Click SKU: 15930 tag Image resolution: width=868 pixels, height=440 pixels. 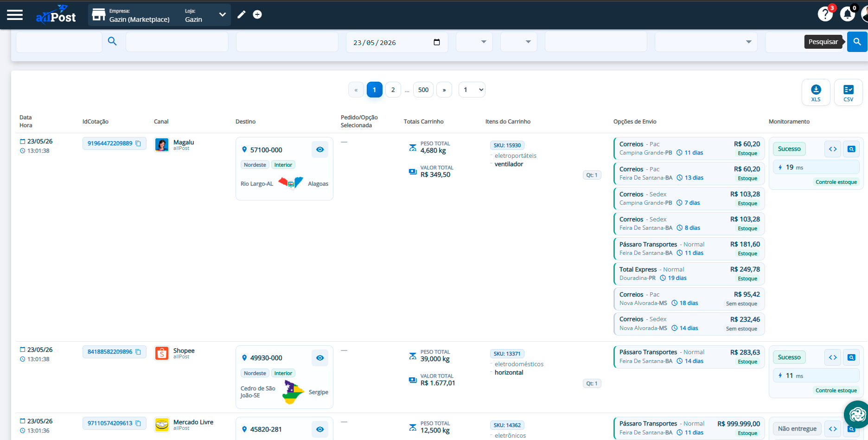point(507,145)
